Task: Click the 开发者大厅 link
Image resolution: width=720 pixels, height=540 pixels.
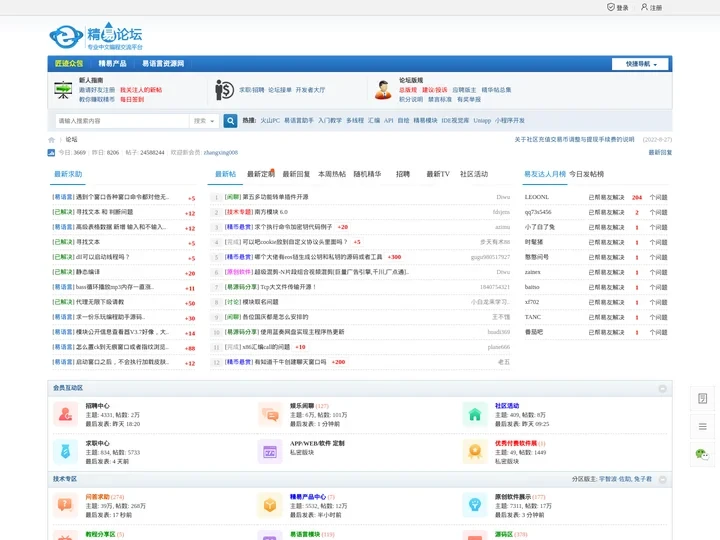Action: coord(310,90)
